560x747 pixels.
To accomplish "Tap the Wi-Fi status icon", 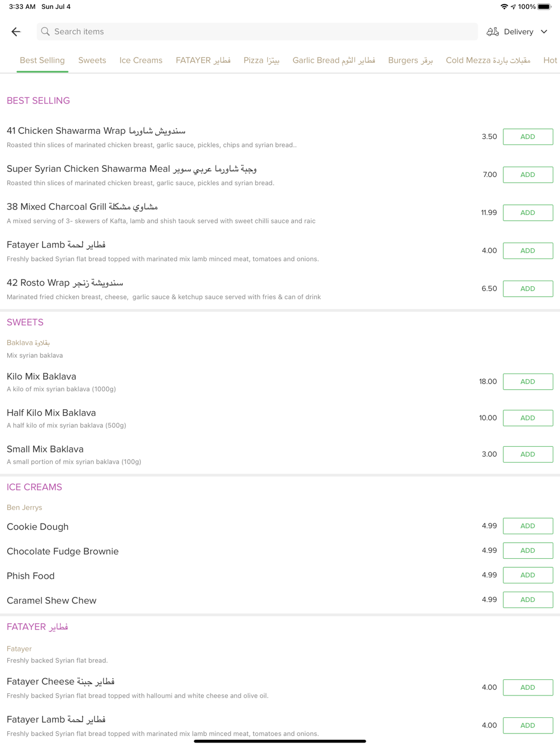I will point(504,7).
